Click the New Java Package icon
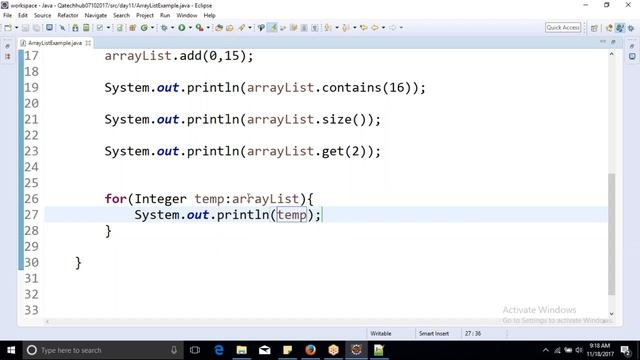640x360 pixels. coord(132,28)
